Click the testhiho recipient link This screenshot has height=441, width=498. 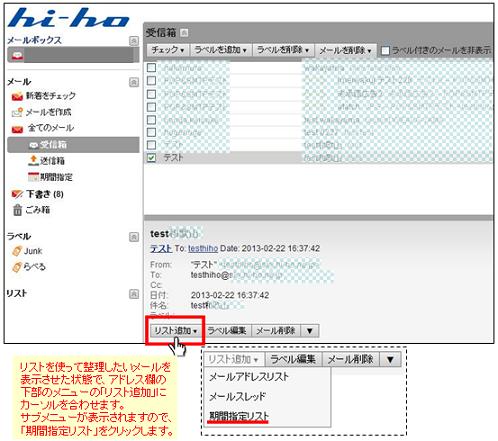(203, 248)
